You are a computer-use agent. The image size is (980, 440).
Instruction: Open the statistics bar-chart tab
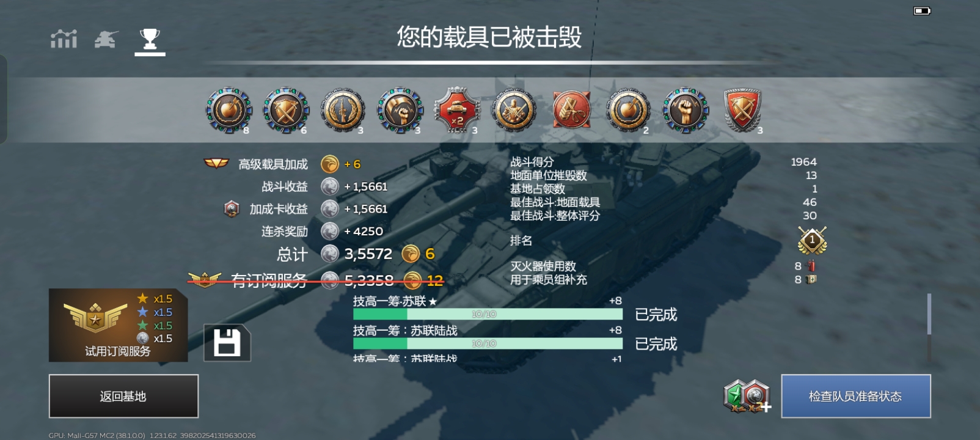click(64, 39)
